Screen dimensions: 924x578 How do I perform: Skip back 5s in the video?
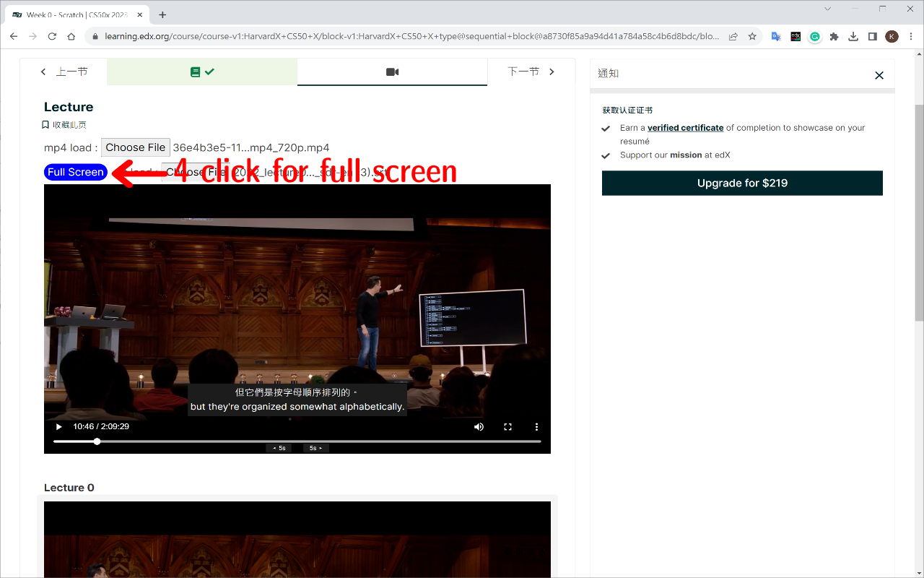coord(279,448)
